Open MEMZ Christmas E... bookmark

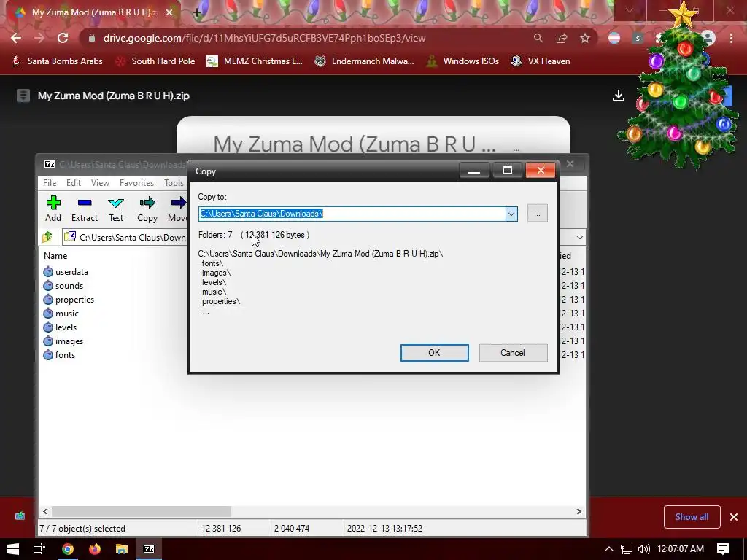255,61
